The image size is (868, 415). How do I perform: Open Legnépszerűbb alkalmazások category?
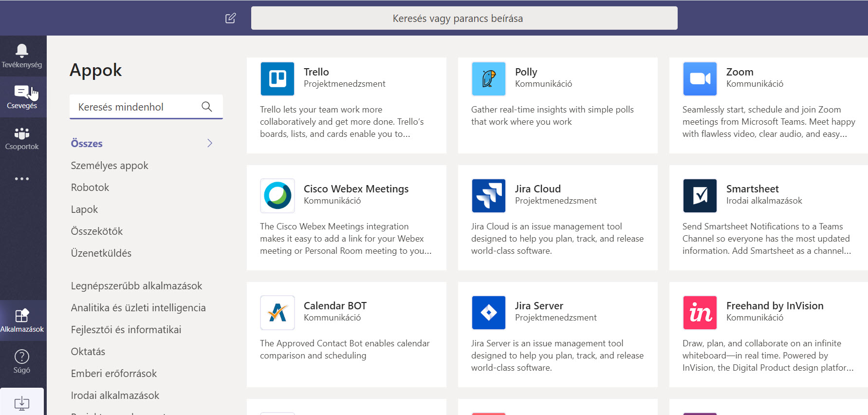click(136, 286)
